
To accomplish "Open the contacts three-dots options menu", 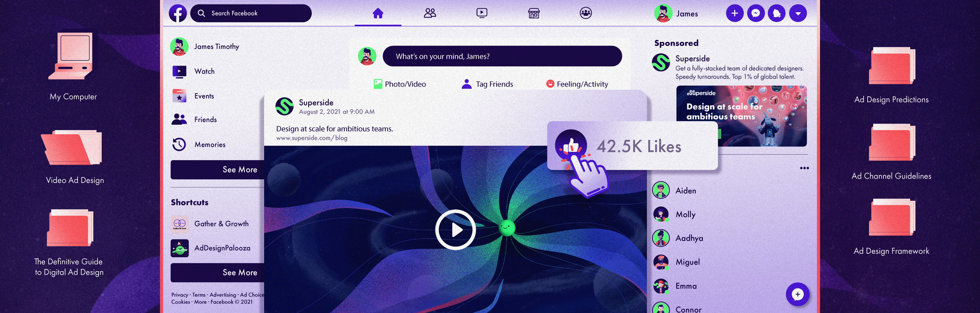I will coord(804,168).
